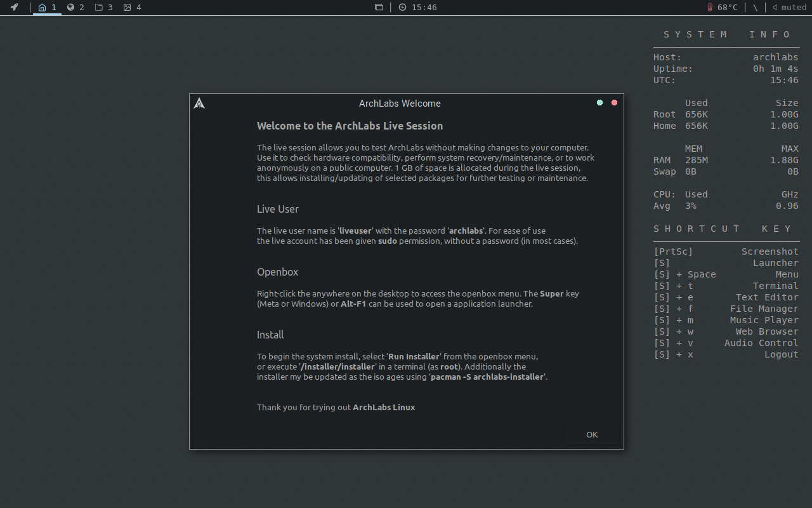
Task: Click the '[PrtSc]' shortcut entry
Action: coord(673,251)
